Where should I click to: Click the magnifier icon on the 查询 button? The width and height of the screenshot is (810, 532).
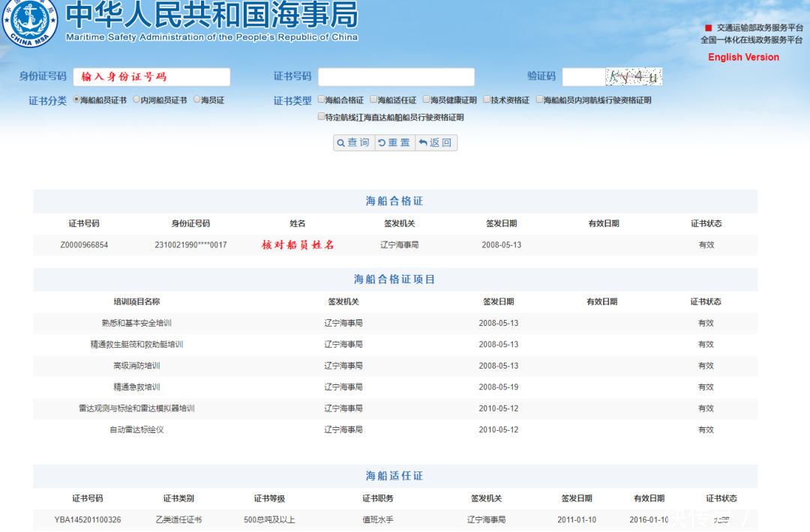(341, 142)
